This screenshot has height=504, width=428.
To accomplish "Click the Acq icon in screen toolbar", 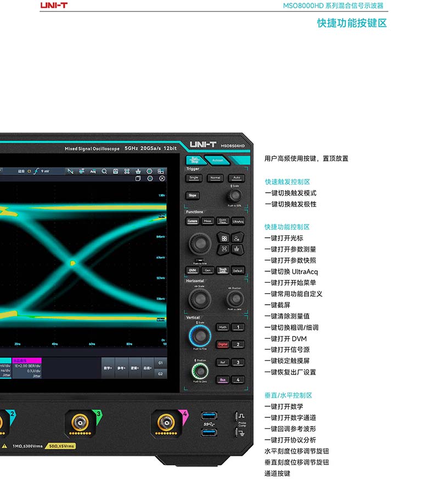I will (93, 171).
